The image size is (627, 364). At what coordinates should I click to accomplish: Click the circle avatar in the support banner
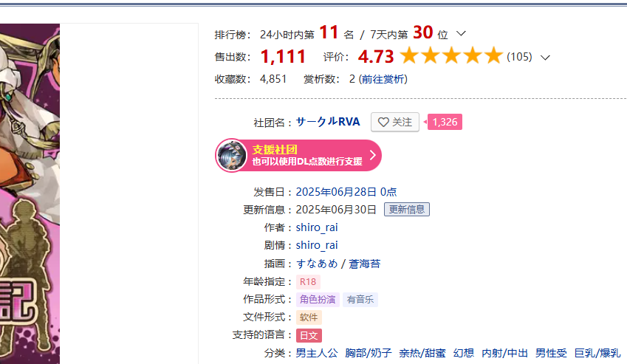[x=232, y=156]
